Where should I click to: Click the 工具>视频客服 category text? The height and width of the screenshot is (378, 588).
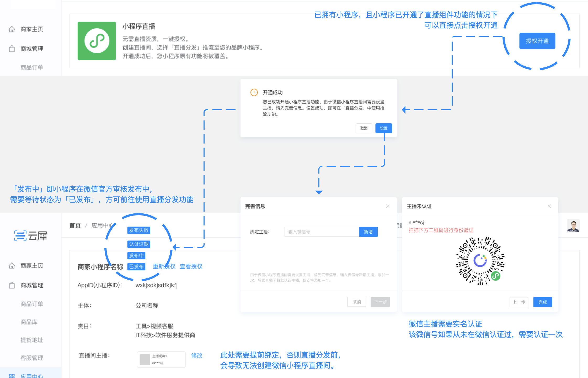click(154, 326)
